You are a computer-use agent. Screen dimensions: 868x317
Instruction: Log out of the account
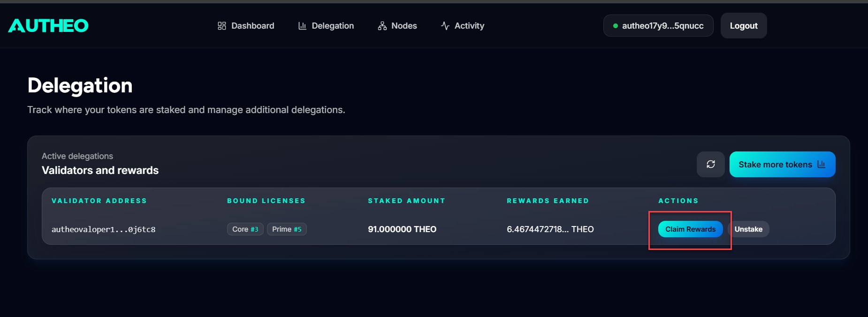744,26
